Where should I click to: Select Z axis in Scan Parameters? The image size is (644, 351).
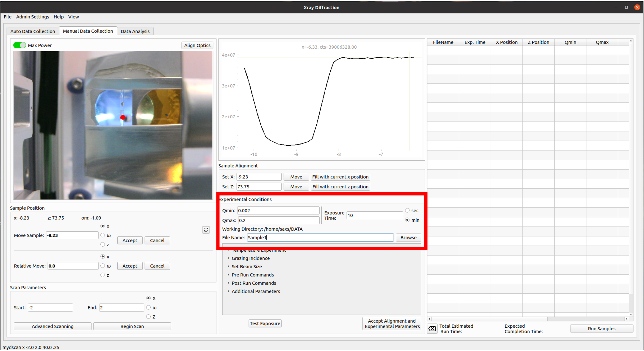click(149, 317)
